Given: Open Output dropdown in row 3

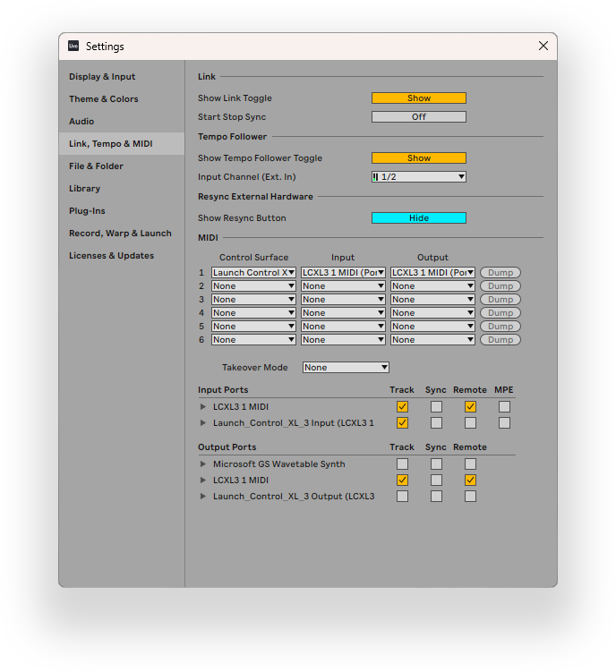Looking at the screenshot, I should coord(432,300).
